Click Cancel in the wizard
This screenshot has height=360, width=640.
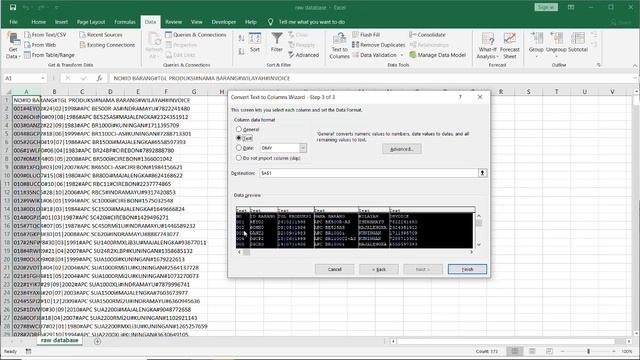334,269
